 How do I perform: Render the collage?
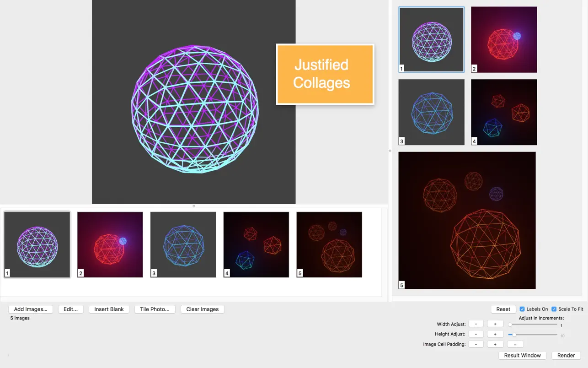point(566,356)
